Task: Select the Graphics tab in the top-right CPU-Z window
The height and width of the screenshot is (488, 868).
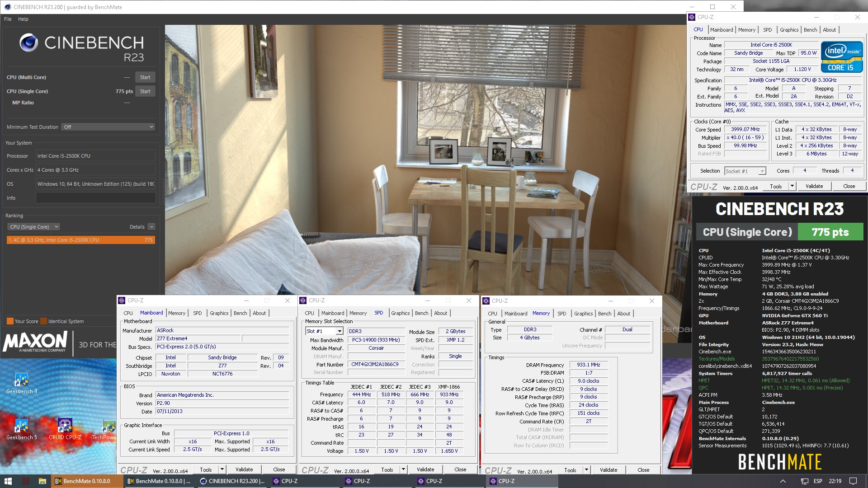Action: coord(789,30)
